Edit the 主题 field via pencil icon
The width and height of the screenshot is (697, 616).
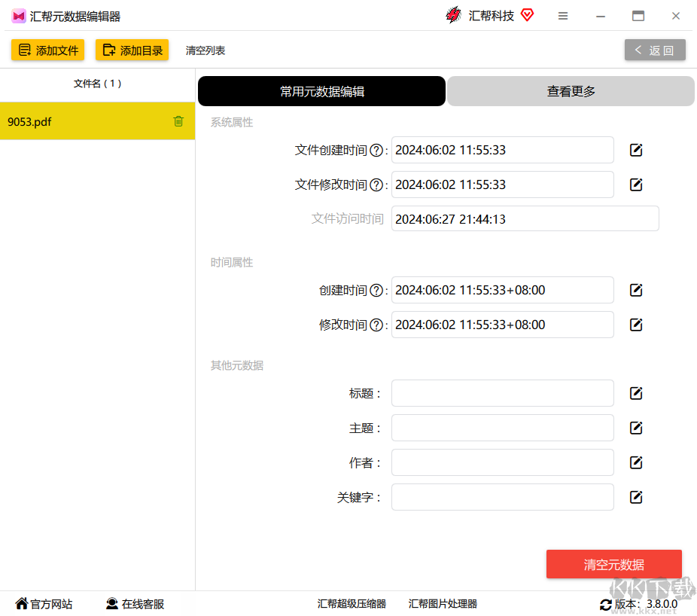[636, 428]
